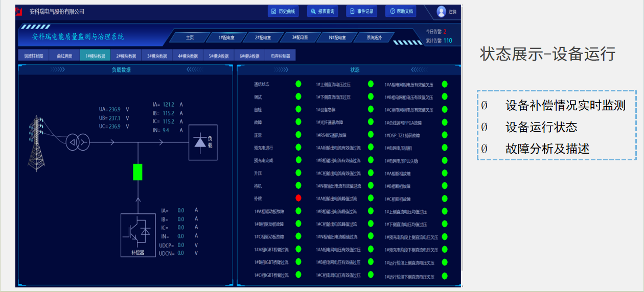Open 报表查询 report query
644x292 pixels.
[x=323, y=11]
